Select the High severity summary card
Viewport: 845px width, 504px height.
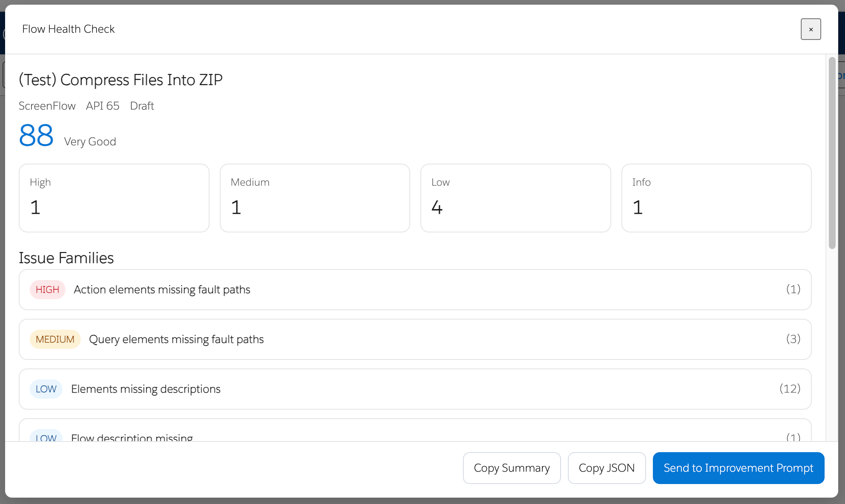[113, 198]
